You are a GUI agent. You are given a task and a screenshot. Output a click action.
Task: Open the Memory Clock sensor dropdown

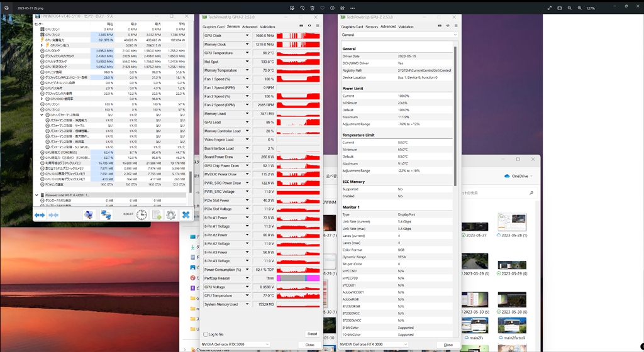pyautogui.click(x=247, y=44)
